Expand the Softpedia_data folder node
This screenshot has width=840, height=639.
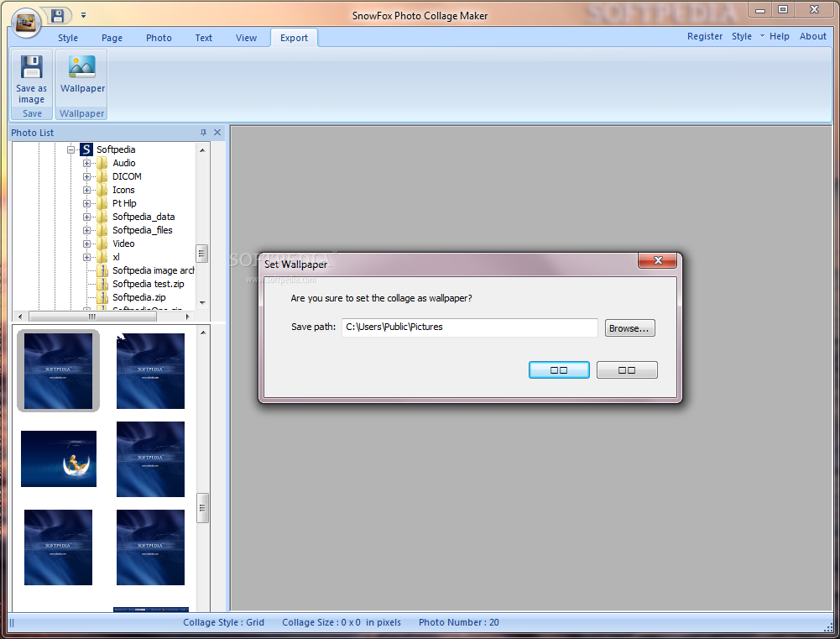tap(86, 217)
